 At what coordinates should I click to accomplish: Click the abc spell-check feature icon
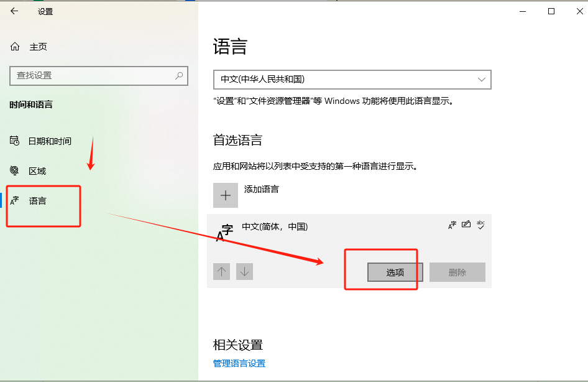(480, 225)
